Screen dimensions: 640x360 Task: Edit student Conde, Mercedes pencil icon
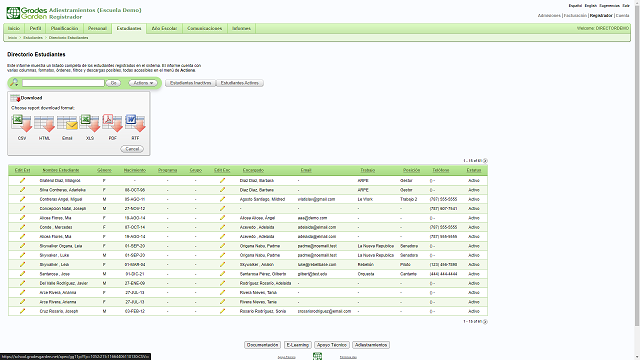[x=22, y=227]
